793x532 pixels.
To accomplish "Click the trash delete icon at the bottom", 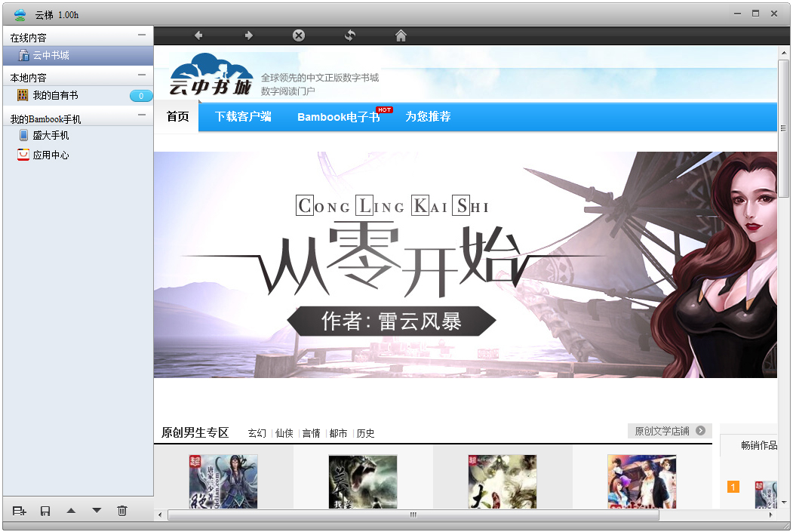I will (x=122, y=511).
